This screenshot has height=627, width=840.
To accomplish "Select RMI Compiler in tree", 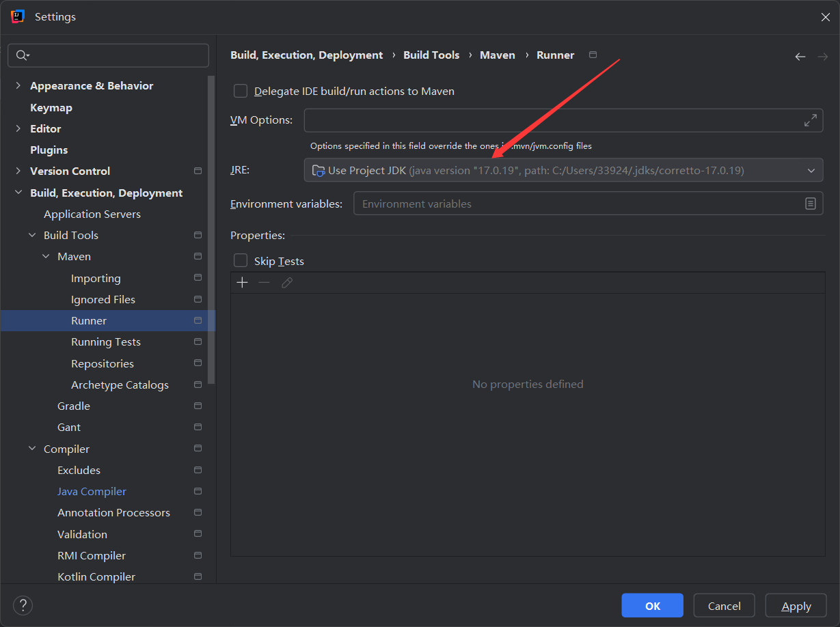I will point(92,555).
